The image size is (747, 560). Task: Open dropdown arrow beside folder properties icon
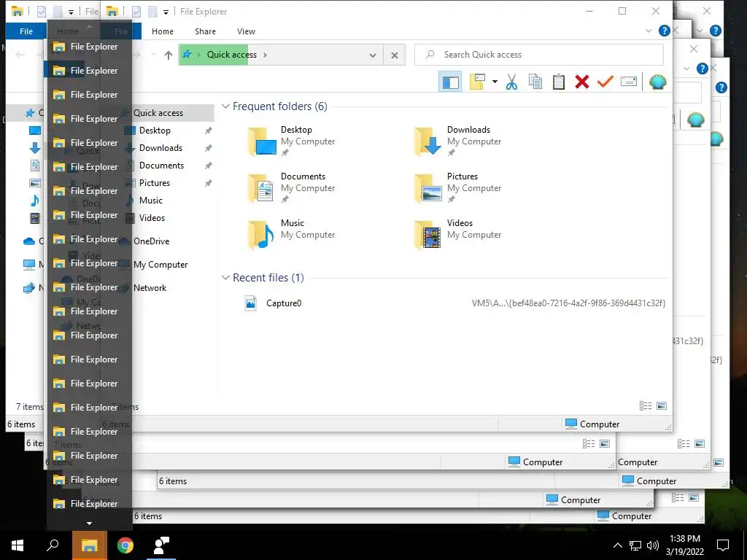click(495, 82)
